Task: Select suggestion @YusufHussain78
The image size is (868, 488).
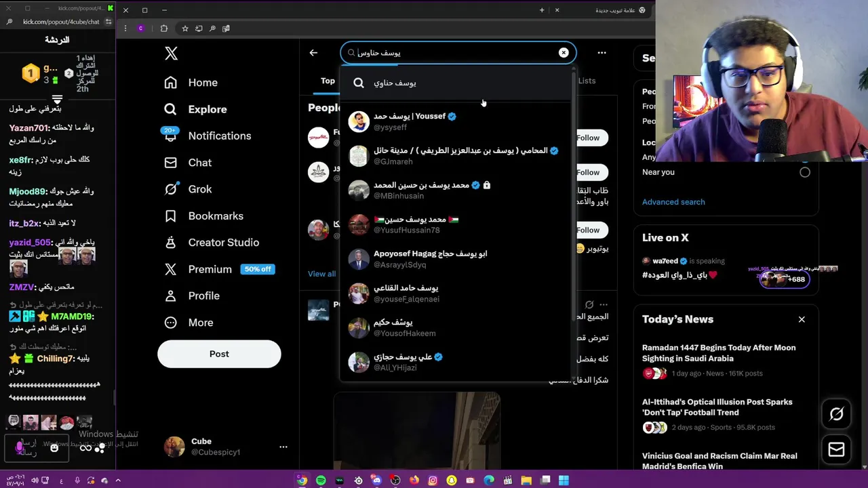Action: tap(457, 225)
